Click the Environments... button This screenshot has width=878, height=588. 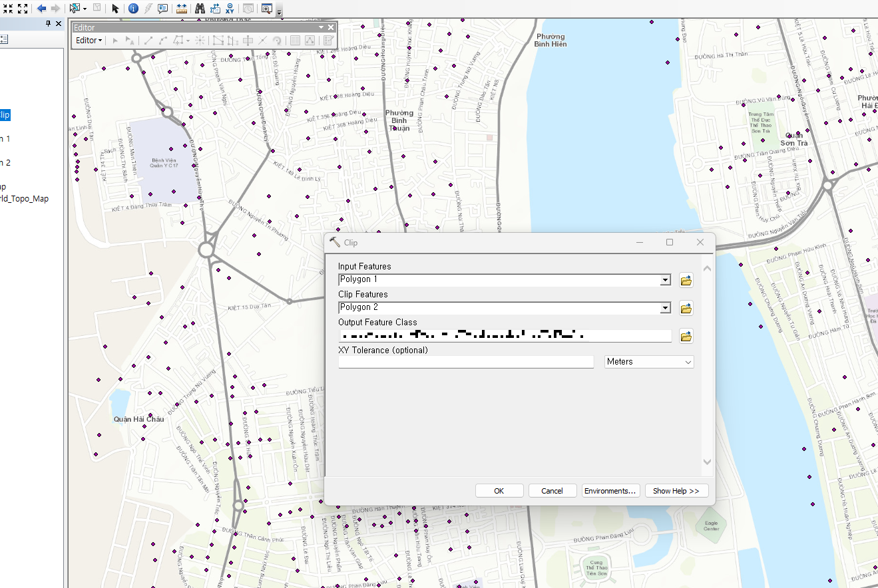[610, 491]
